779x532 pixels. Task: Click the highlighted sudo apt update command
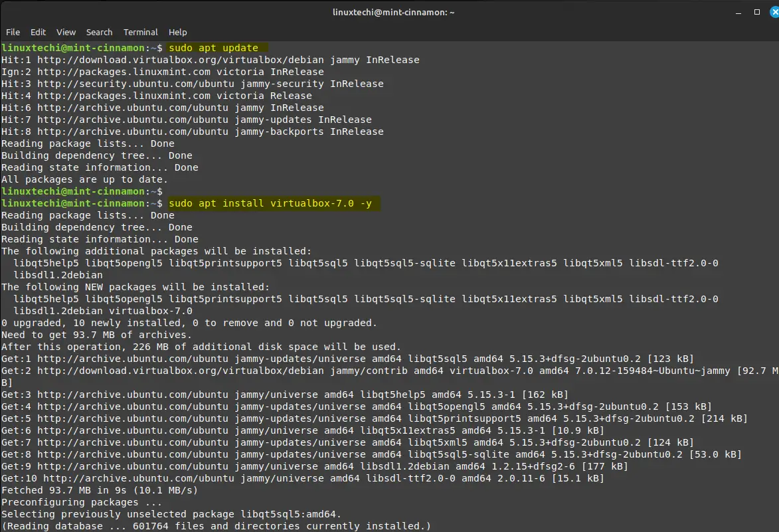point(214,48)
